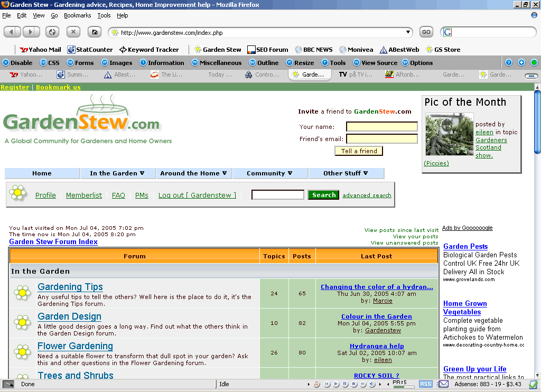This screenshot has width=541, height=392.
Task: Expand the In the Garden menu
Action: pyautogui.click(x=117, y=173)
